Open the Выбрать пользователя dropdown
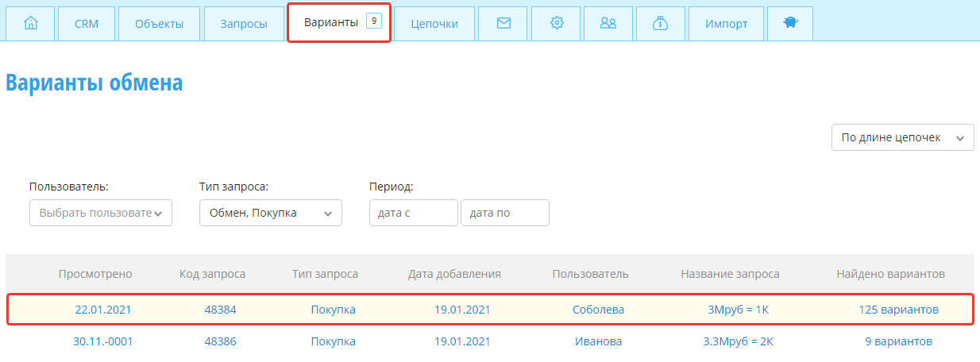980x362 pixels. 101,213
